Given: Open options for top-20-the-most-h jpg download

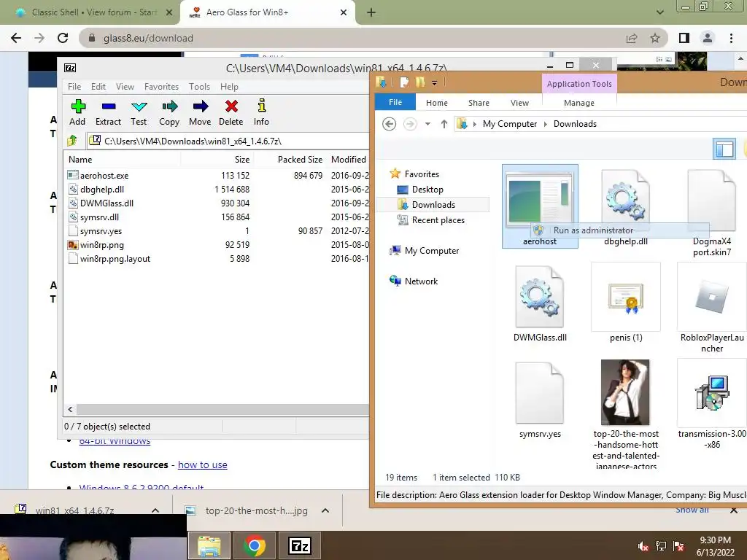Looking at the screenshot, I should 325,510.
